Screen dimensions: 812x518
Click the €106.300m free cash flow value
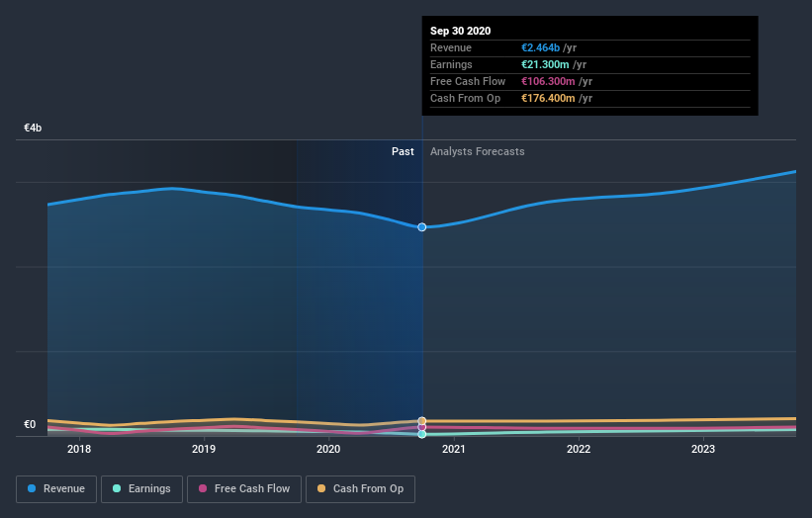(x=548, y=81)
